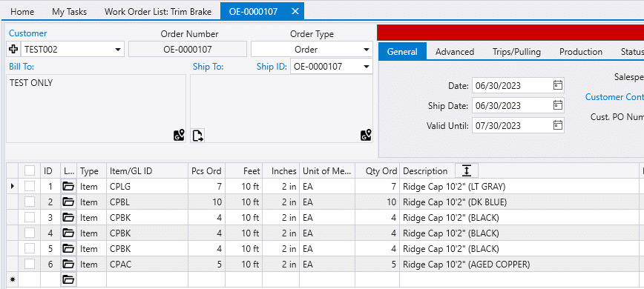Click the Customer Contact link

pos(614,97)
